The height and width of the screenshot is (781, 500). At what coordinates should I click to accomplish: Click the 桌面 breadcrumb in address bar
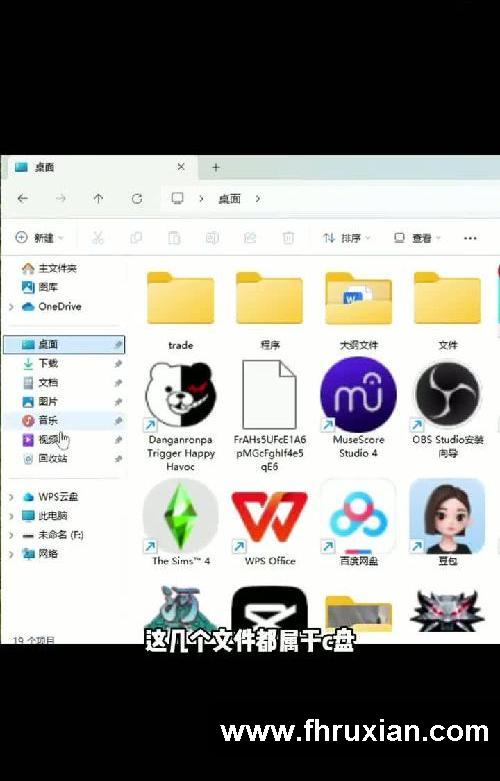[230, 199]
